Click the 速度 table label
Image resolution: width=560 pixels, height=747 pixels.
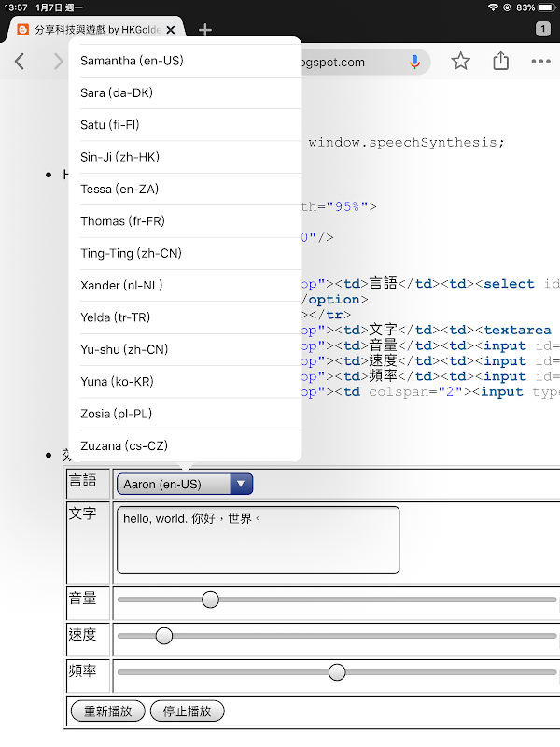tap(82, 635)
